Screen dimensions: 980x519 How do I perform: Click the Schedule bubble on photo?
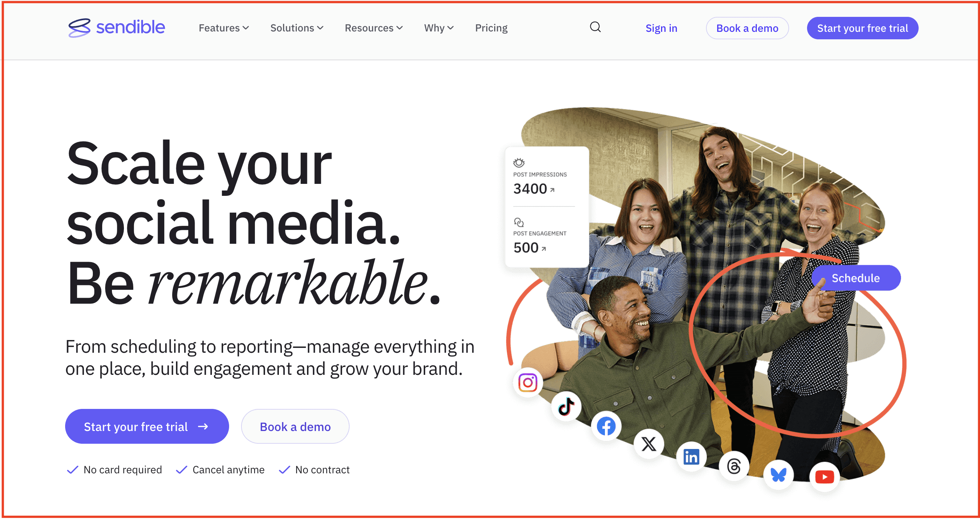coord(856,278)
